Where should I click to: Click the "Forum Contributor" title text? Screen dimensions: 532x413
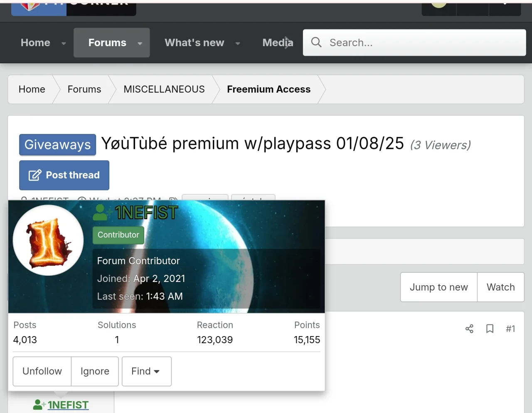(x=138, y=261)
